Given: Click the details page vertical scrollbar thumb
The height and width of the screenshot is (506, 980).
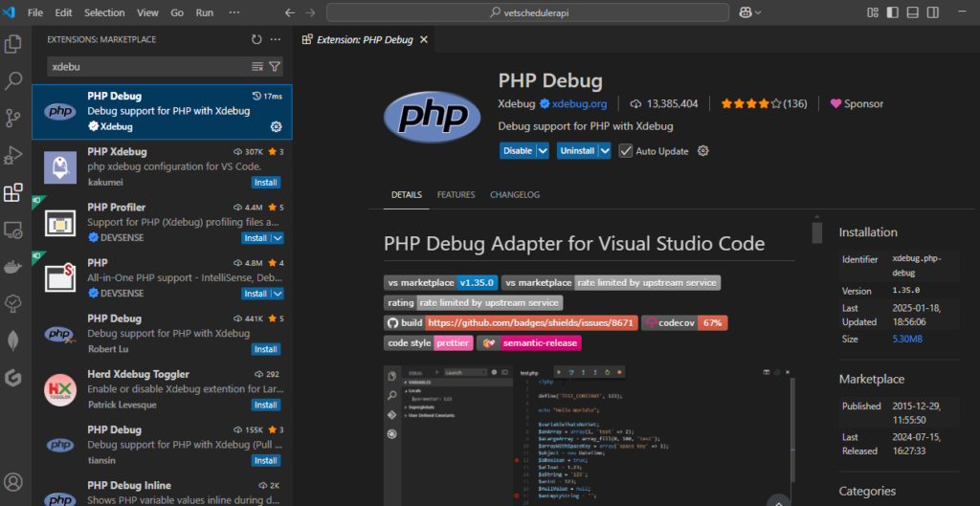Looking at the screenshot, I should point(816,231).
